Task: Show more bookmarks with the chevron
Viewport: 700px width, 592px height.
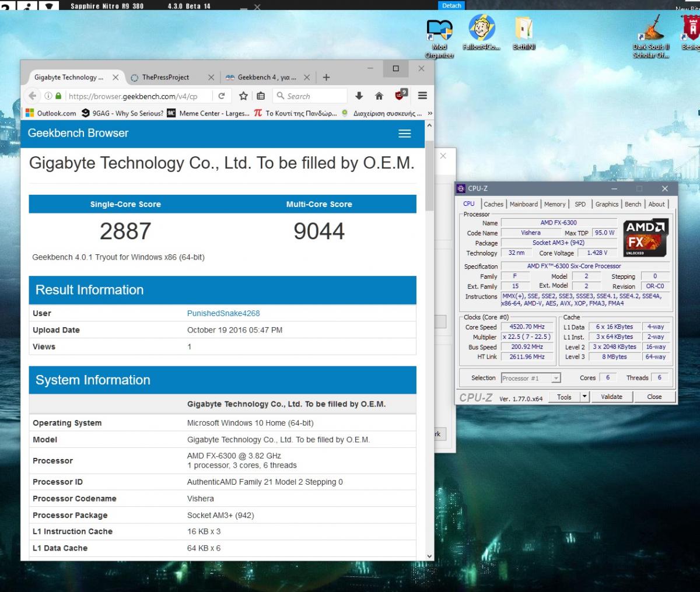Action: [x=430, y=113]
